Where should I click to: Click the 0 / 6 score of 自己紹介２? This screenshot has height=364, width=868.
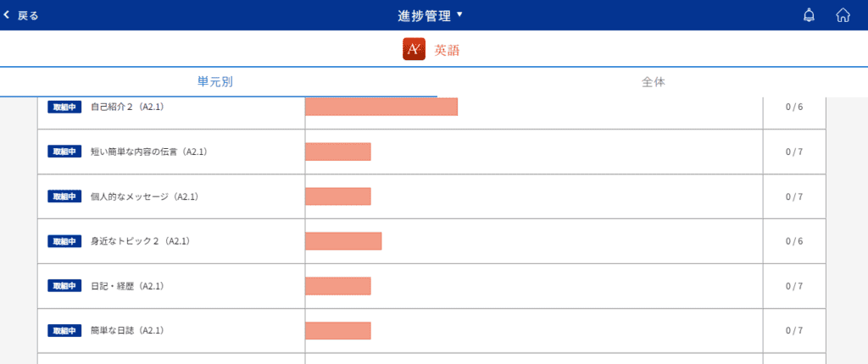(793, 107)
